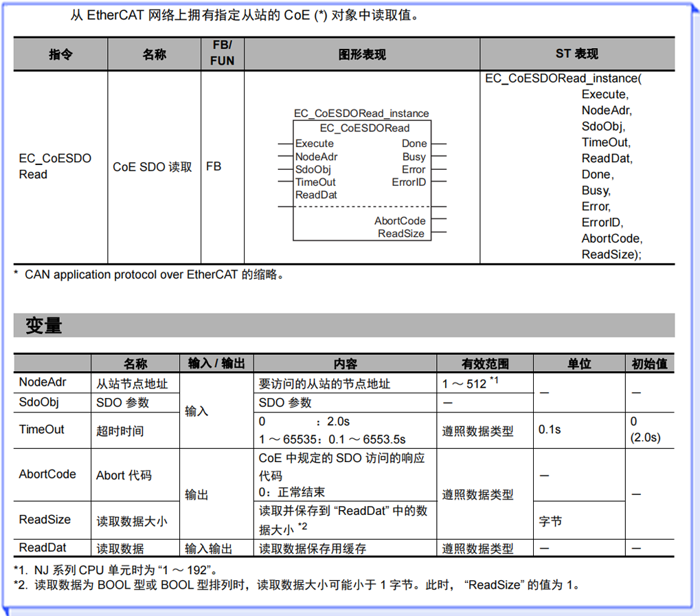
Task: Select 'ReadSize);' line in the ST code
Action: 611,254
